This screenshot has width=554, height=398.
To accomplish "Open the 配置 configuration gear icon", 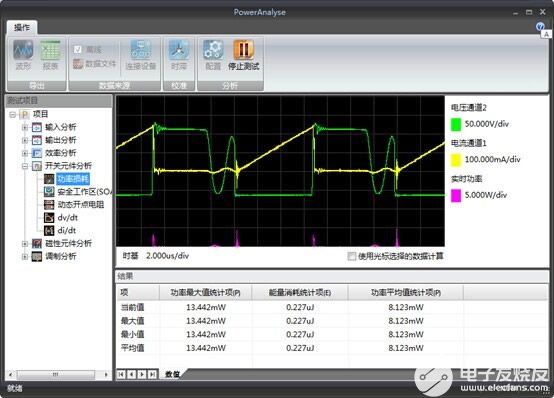I will coord(213,55).
